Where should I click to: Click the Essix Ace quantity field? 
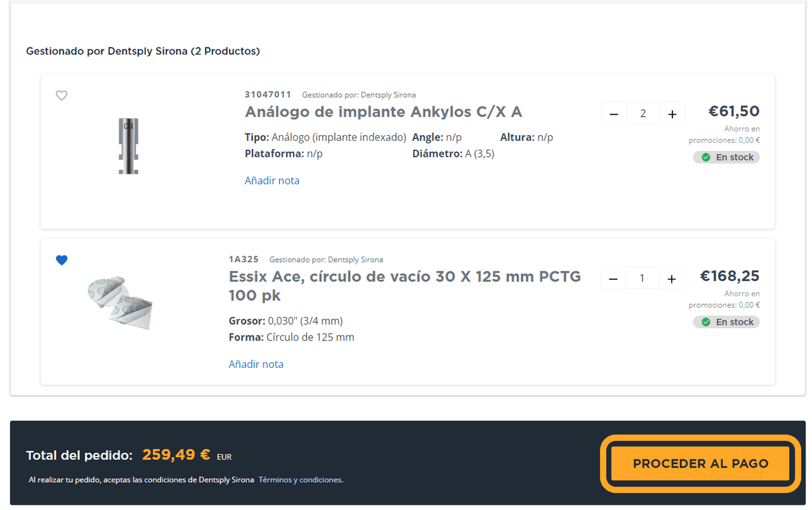click(642, 278)
